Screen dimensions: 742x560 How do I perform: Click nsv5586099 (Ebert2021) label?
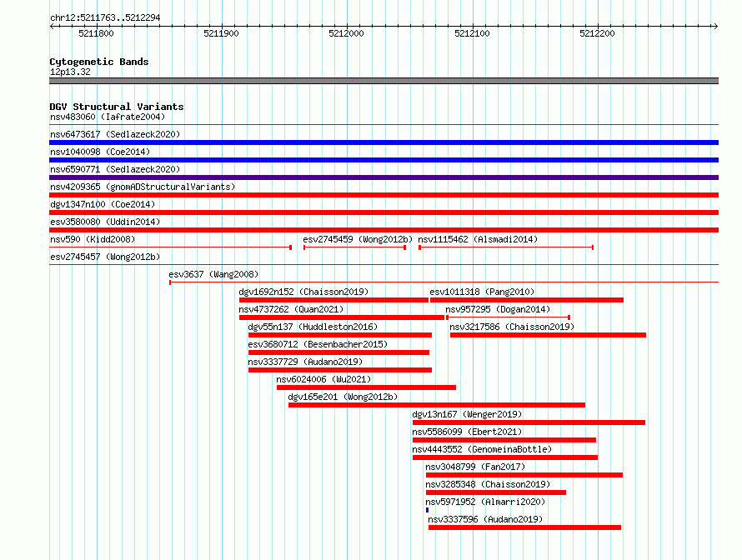pyautogui.click(x=467, y=432)
